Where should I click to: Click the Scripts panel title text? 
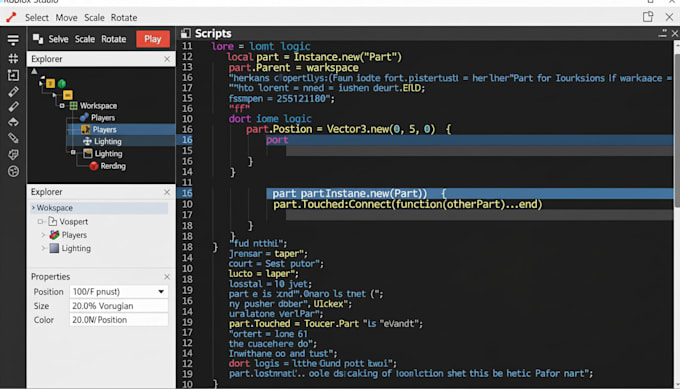pyautogui.click(x=213, y=33)
